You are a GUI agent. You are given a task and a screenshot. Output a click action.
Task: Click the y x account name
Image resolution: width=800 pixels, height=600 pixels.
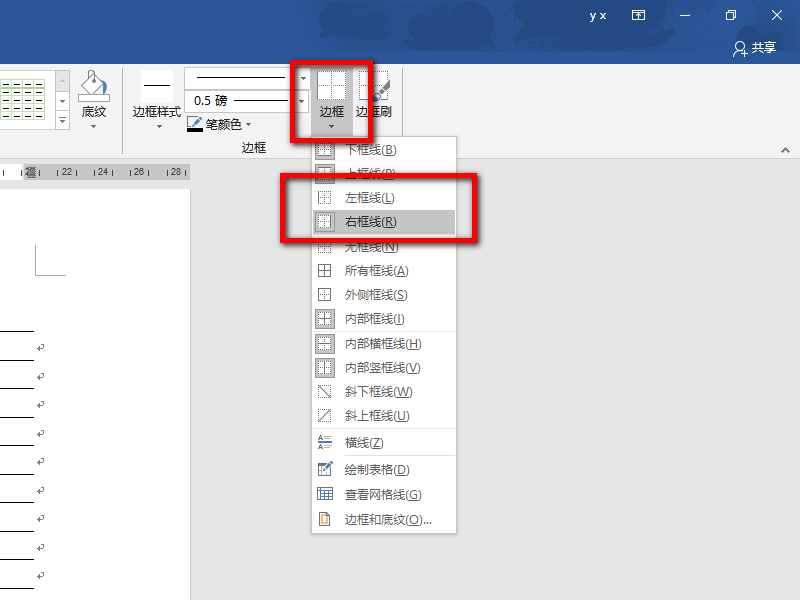(x=597, y=16)
